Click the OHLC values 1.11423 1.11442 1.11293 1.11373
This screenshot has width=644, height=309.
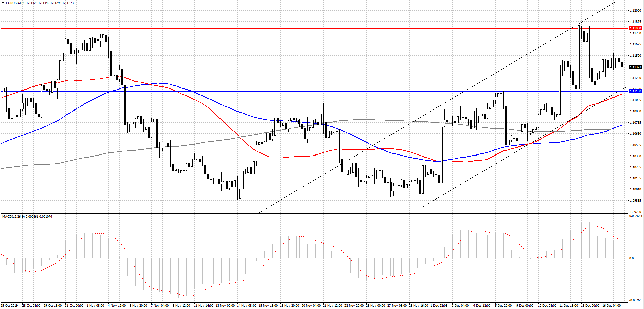[x=50, y=3]
